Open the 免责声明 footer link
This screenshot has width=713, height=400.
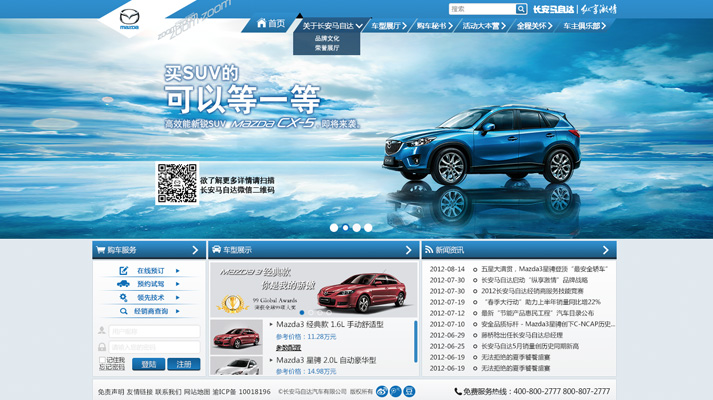[x=110, y=391]
